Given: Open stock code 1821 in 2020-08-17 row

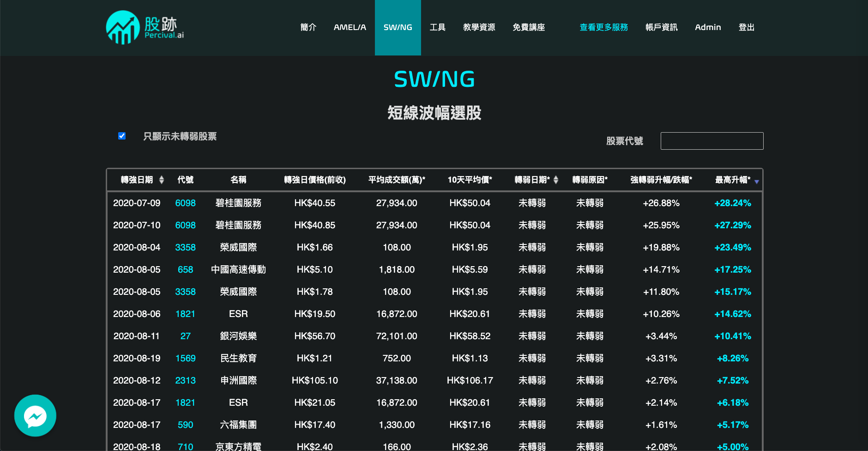Looking at the screenshot, I should pos(186,402).
